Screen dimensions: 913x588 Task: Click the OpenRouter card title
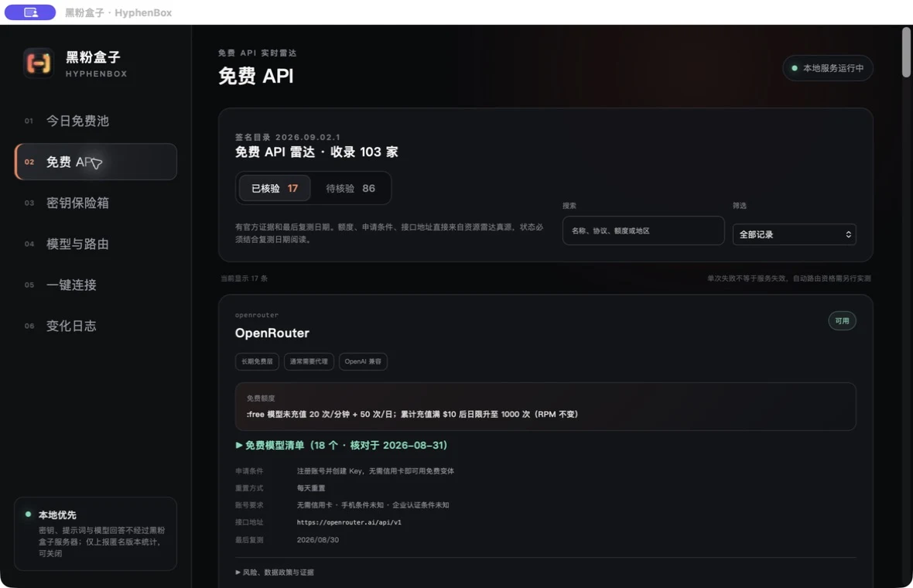(x=272, y=333)
